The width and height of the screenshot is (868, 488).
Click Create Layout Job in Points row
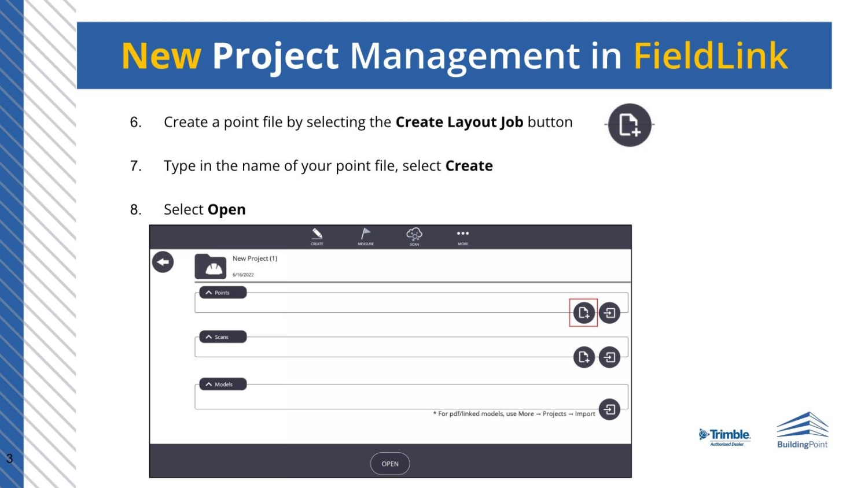click(x=584, y=313)
